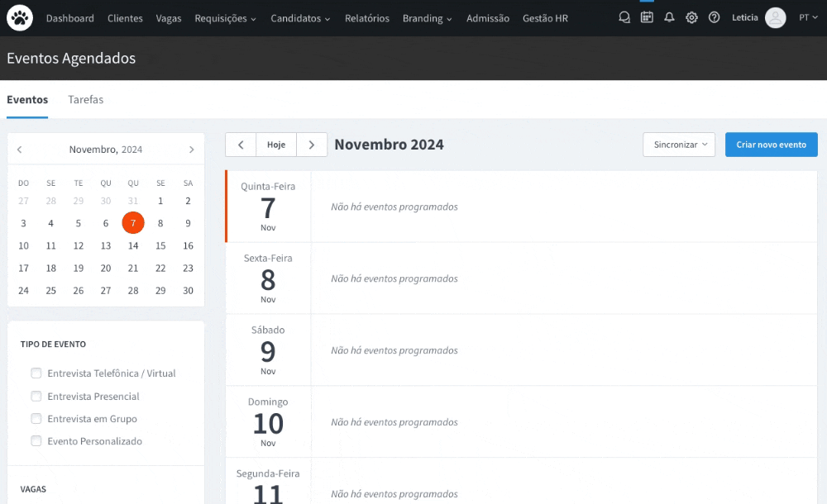Open the chat messages icon

tap(624, 17)
